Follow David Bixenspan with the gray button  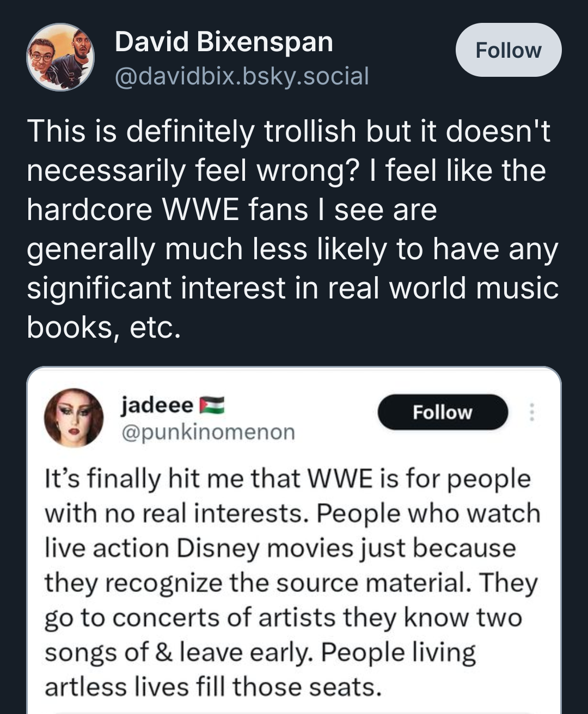tap(508, 50)
